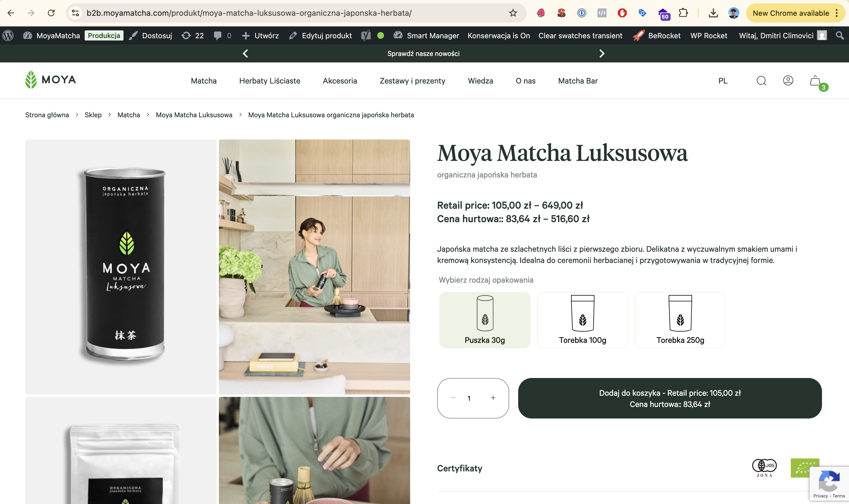Open the Akcesoria menu item

(340, 81)
